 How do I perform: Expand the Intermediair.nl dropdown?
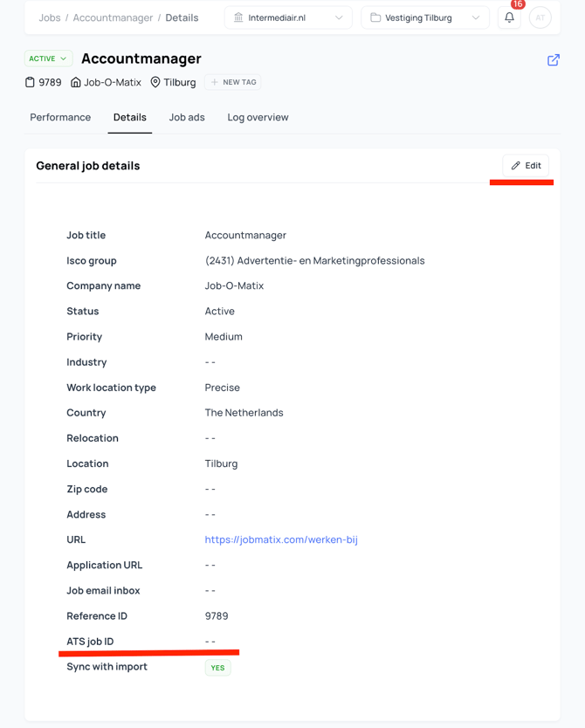point(338,17)
